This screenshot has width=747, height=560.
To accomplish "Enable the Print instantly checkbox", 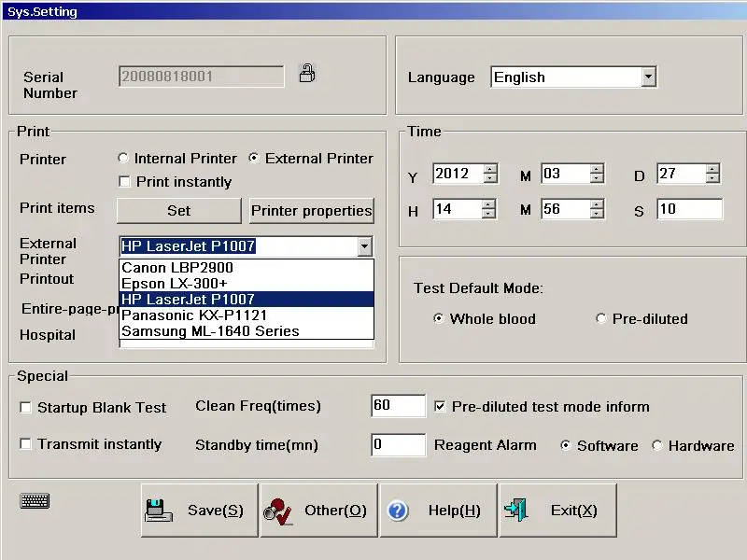I will pos(123,182).
